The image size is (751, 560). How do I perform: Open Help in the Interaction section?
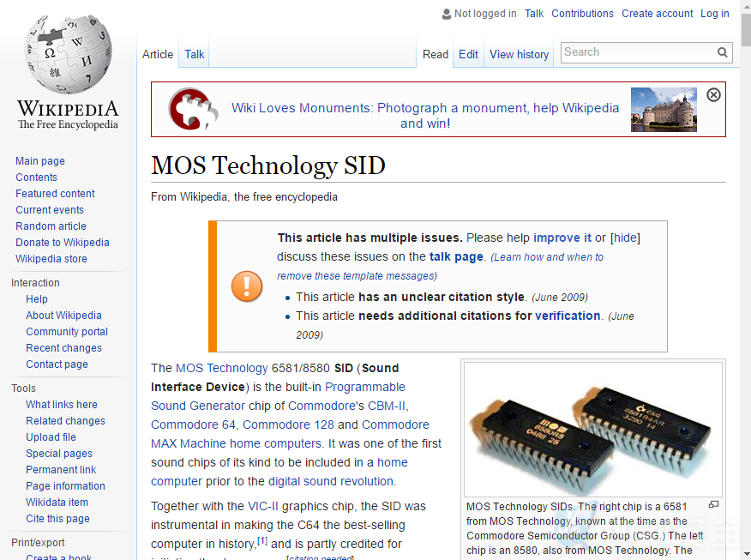pyautogui.click(x=37, y=299)
